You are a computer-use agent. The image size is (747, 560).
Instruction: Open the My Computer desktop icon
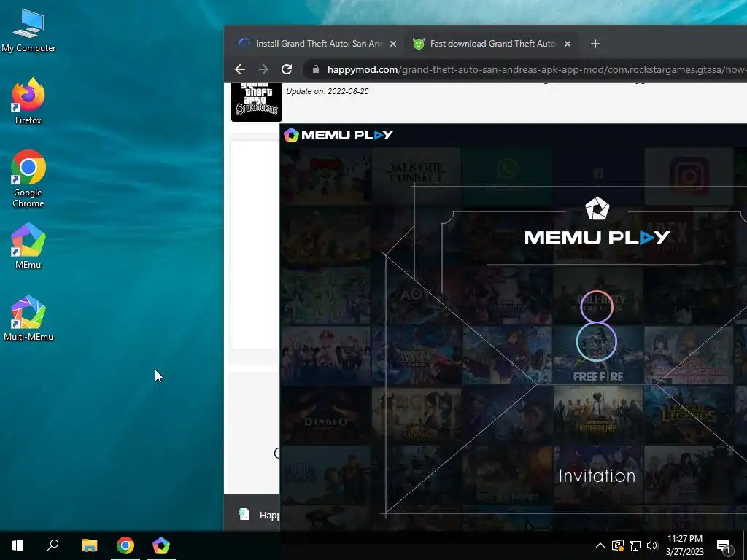click(28, 31)
